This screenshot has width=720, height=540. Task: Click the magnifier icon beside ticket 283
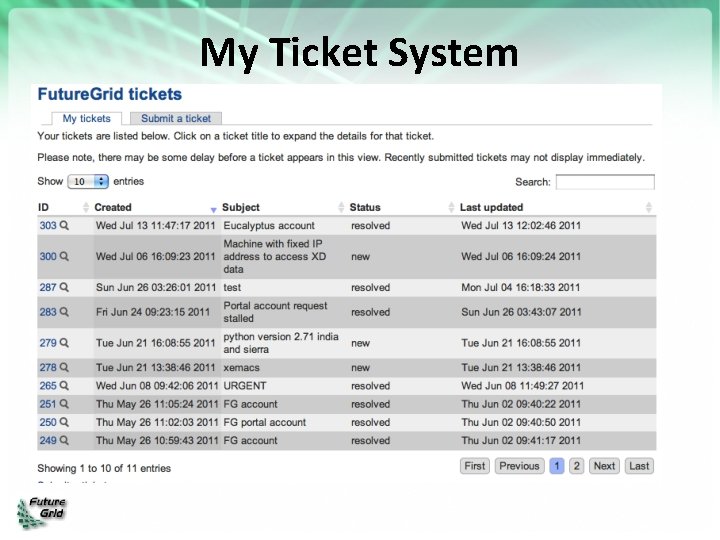[x=65, y=312]
